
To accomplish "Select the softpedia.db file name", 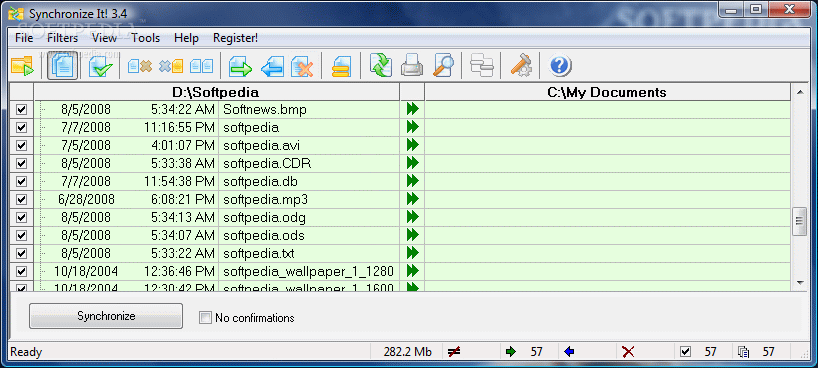I will tap(260, 182).
